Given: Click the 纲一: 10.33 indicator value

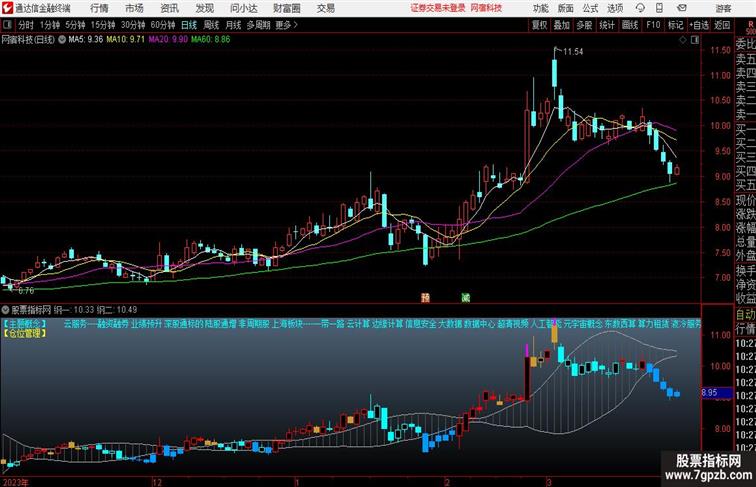Looking at the screenshot, I should (74, 310).
